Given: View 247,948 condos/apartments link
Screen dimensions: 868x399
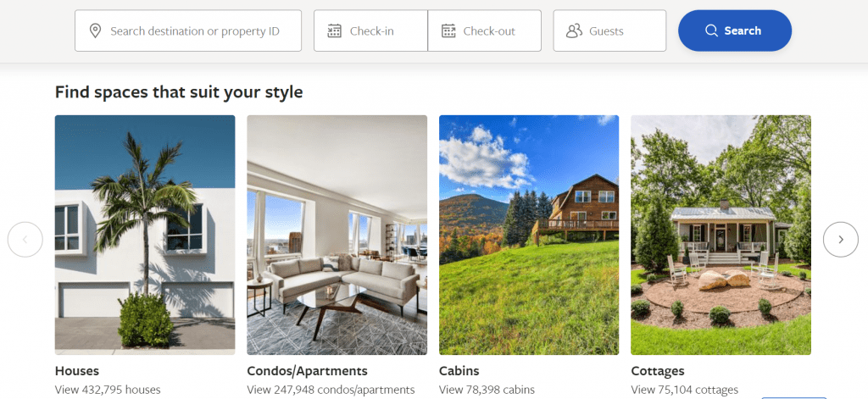Looking at the screenshot, I should [331, 390].
